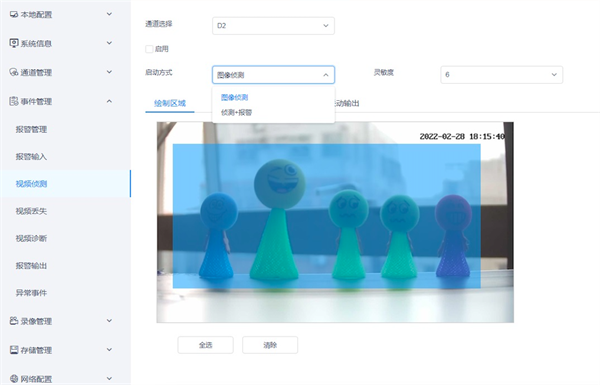Viewport: 600px width, 385px height.
Task: Switch to the 绘制区域 tab
Action: (x=170, y=103)
